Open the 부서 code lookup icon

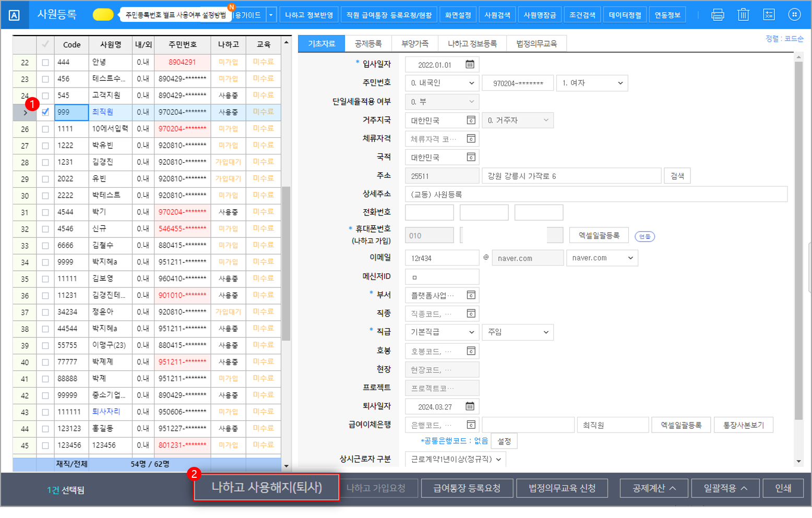[x=471, y=295]
